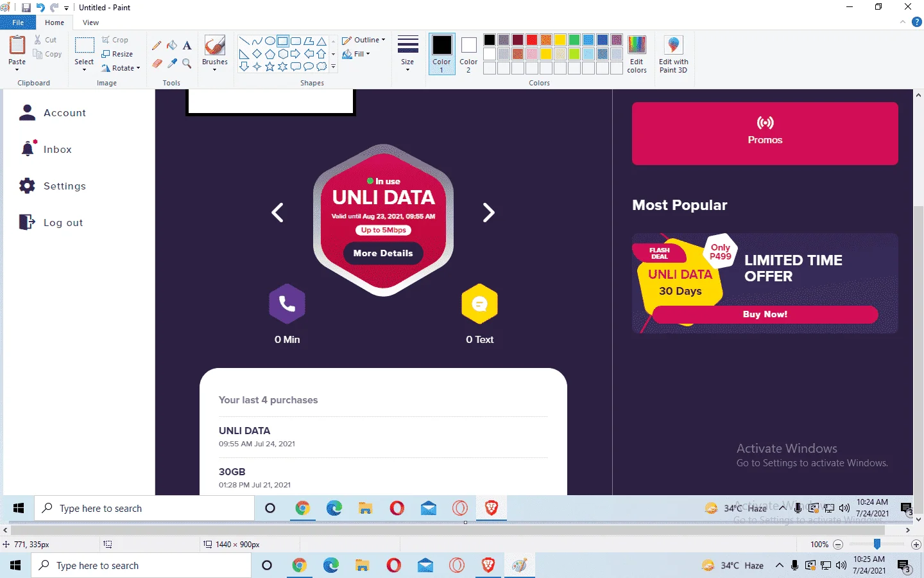Choose the Curve shape
Screen dimensions: 924x578
pyautogui.click(x=257, y=41)
